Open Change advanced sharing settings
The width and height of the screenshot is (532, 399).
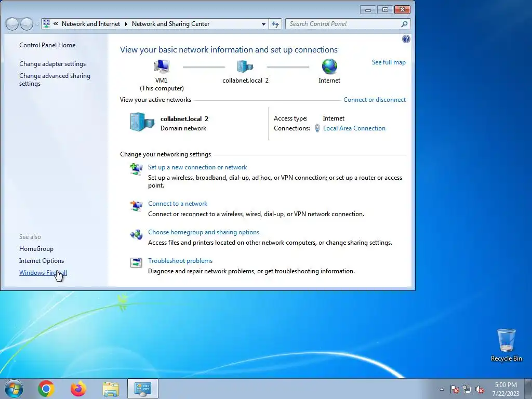click(x=55, y=79)
